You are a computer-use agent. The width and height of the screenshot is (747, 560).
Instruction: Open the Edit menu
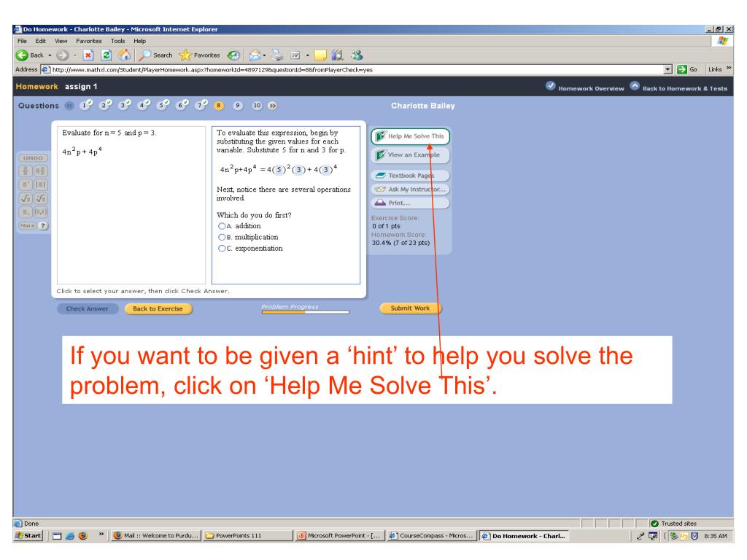[41, 41]
